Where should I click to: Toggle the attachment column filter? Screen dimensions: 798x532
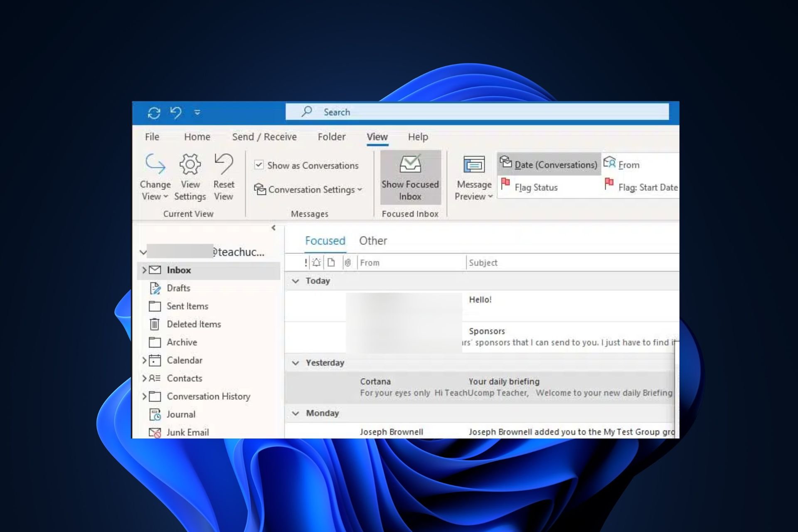coord(347,262)
